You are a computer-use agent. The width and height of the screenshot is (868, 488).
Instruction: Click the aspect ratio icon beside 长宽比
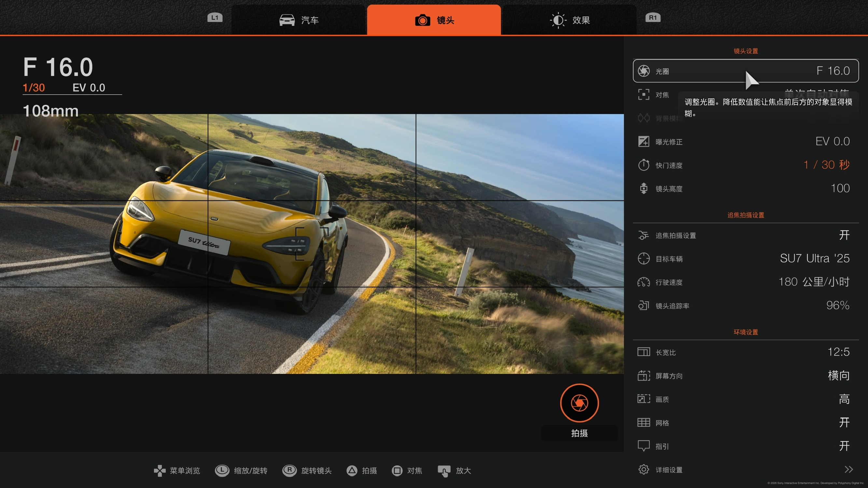(x=644, y=352)
